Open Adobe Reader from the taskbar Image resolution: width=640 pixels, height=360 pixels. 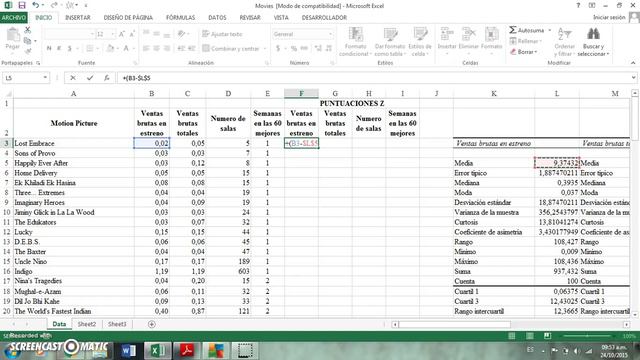[x=187, y=351]
